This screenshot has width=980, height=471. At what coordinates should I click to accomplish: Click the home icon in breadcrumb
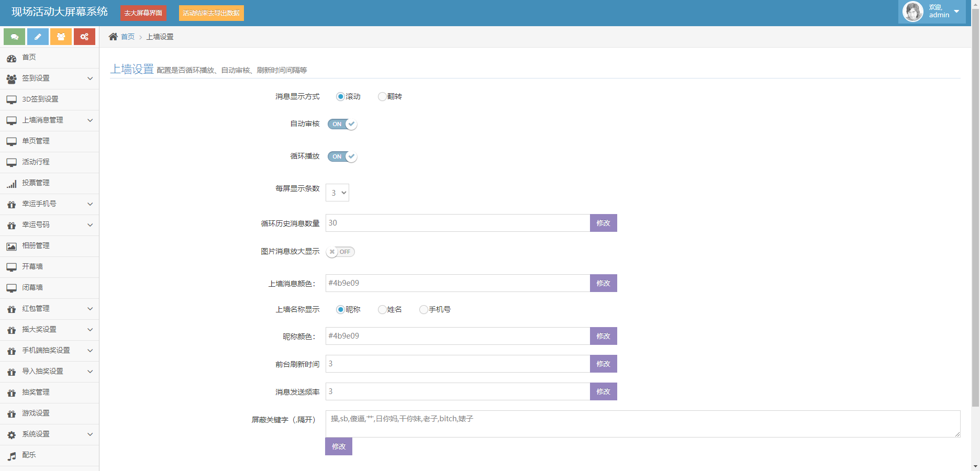113,37
